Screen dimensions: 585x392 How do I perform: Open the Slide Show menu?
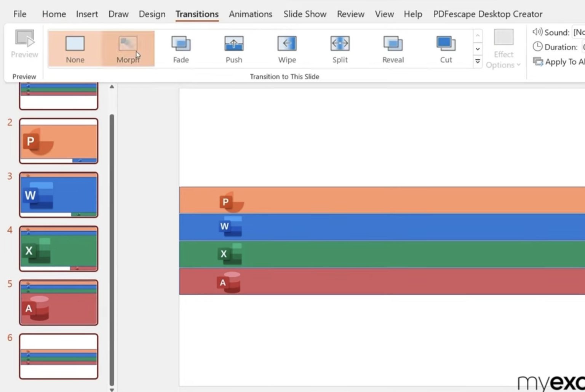click(305, 14)
